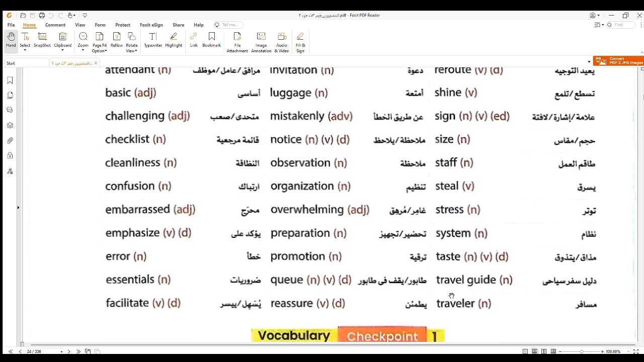Insert Audio & Video
This screenshot has width=644, height=362.
pyautogui.click(x=282, y=42)
